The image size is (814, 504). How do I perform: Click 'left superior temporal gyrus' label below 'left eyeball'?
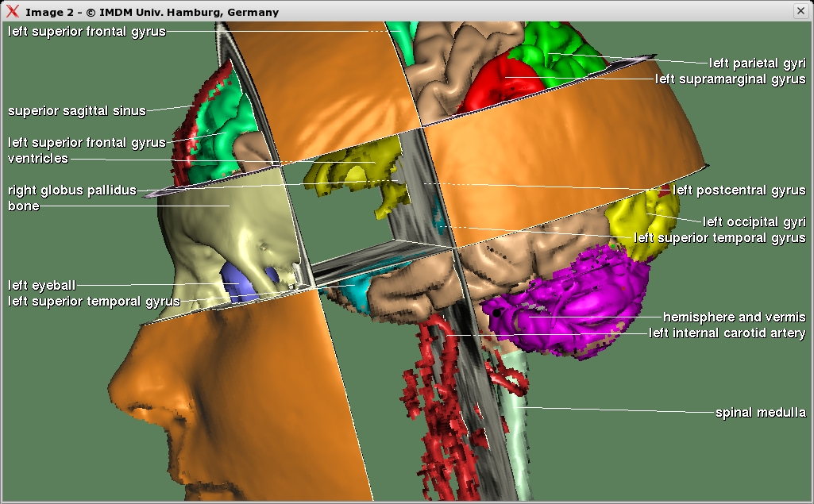(94, 302)
